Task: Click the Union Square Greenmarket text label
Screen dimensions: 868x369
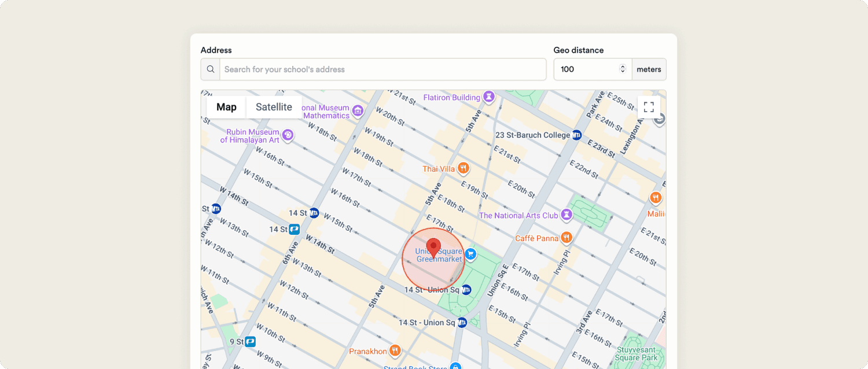Action: pos(440,255)
